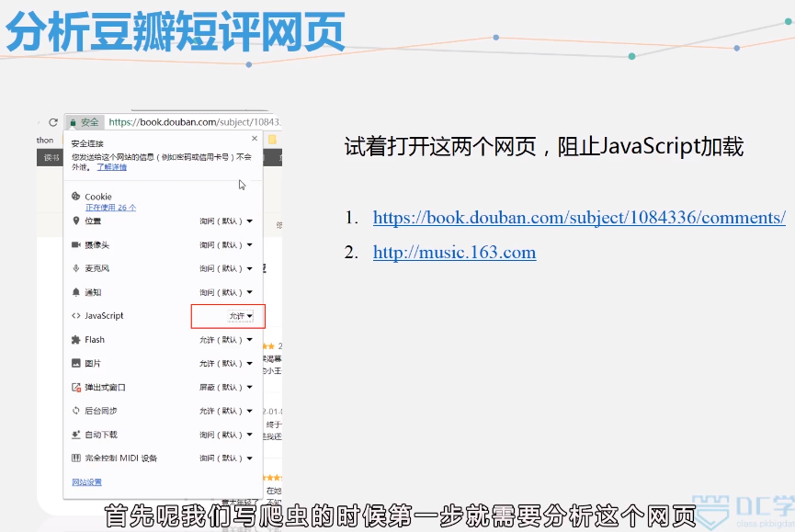Click the 完全控制 MIDI 设备 label
Viewport: 795px width, 532px height.
(x=120, y=458)
